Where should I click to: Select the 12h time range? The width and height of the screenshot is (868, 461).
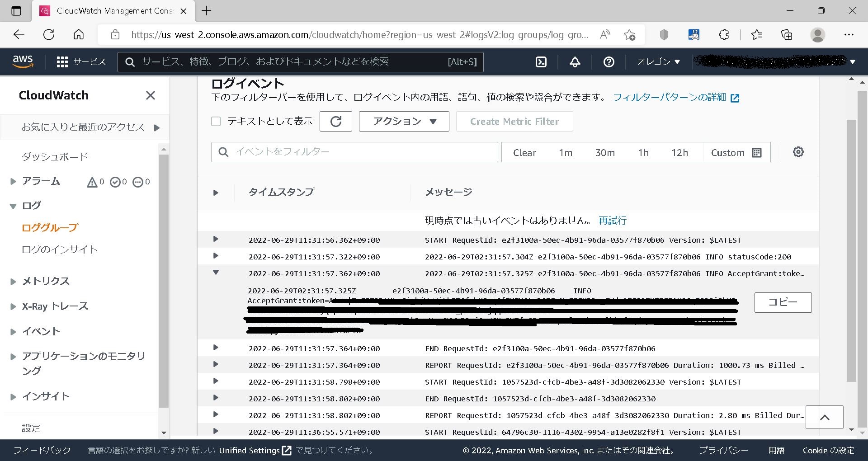pyautogui.click(x=679, y=153)
